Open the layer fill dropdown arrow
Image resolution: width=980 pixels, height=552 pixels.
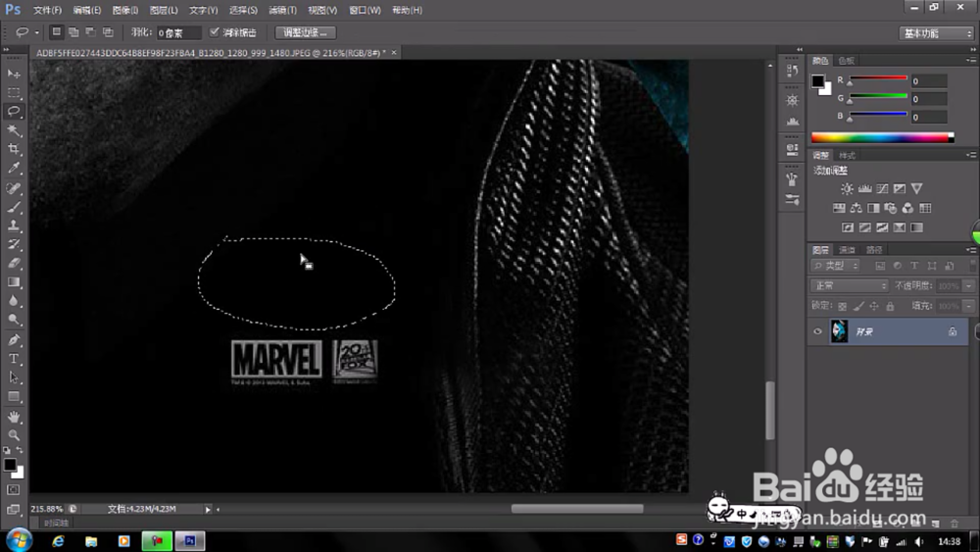click(969, 306)
